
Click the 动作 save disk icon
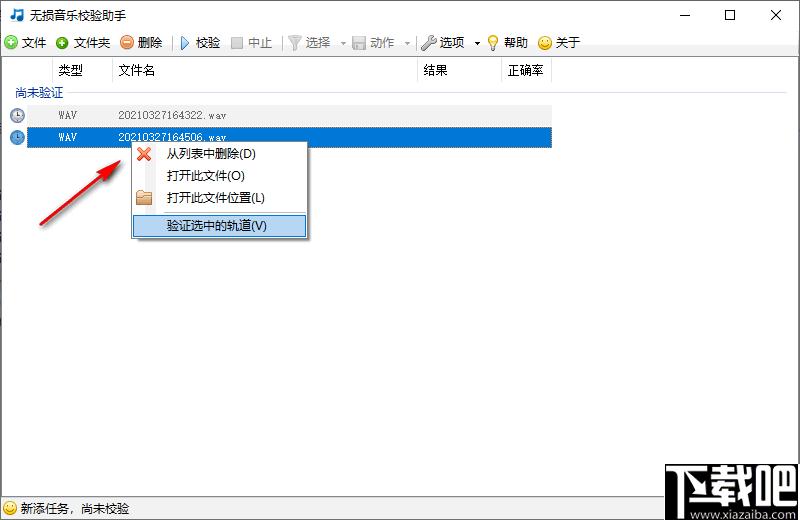pos(359,43)
